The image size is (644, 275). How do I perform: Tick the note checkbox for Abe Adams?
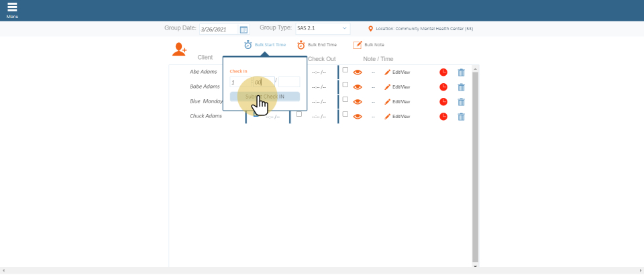tap(345, 70)
